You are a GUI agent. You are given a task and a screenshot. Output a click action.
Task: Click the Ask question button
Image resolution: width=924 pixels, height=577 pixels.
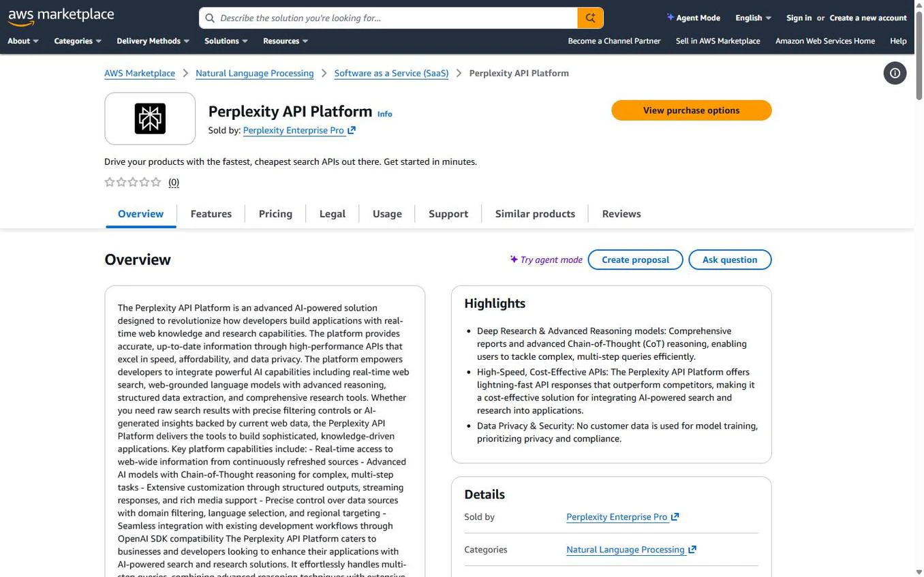729,259
